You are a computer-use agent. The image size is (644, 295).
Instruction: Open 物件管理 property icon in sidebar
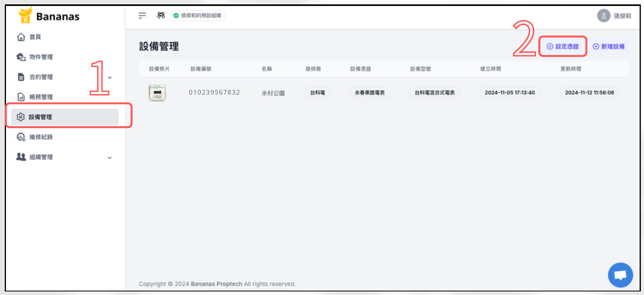[x=21, y=57]
